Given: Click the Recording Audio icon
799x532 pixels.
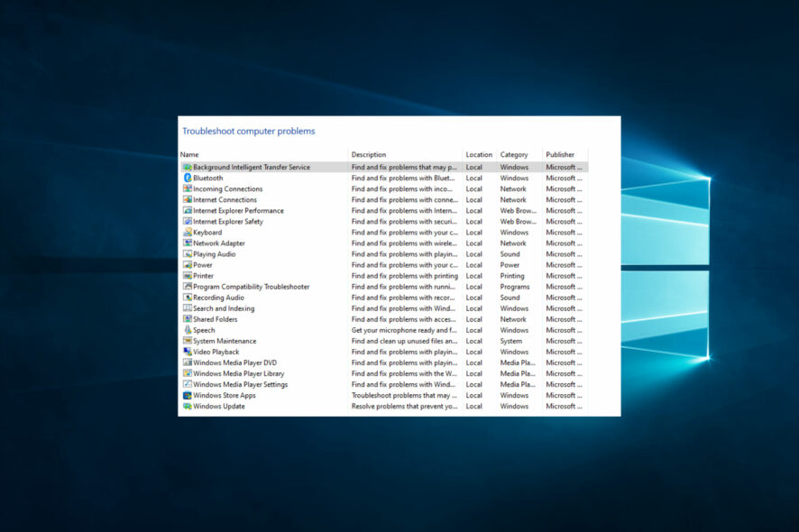Looking at the screenshot, I should tap(188, 298).
